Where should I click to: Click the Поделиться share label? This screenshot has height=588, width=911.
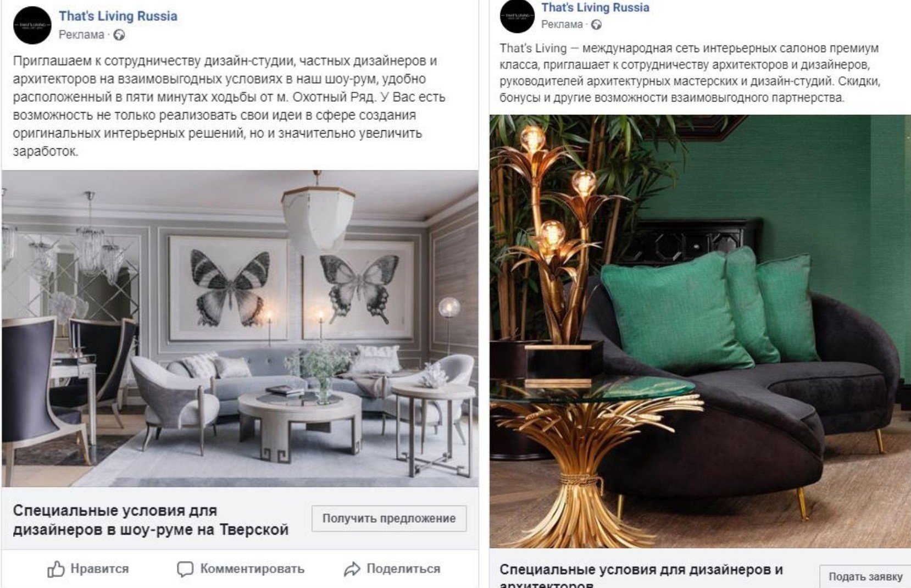(403, 569)
